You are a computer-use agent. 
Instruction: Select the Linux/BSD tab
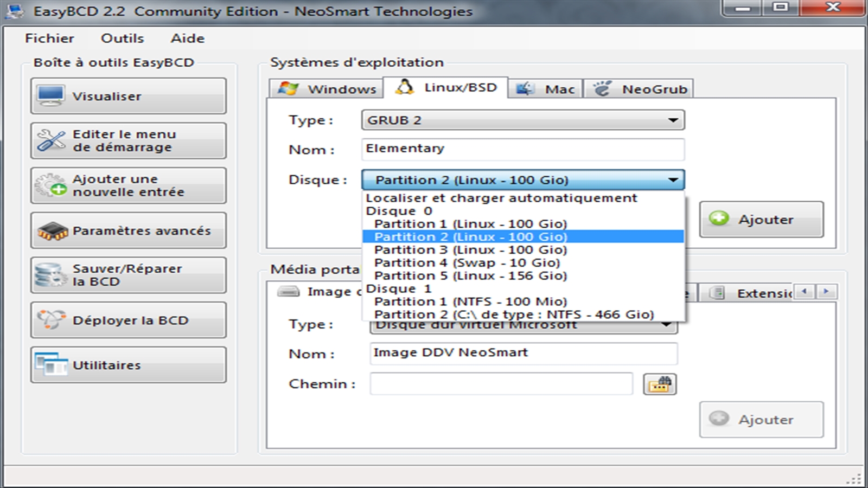(x=446, y=87)
